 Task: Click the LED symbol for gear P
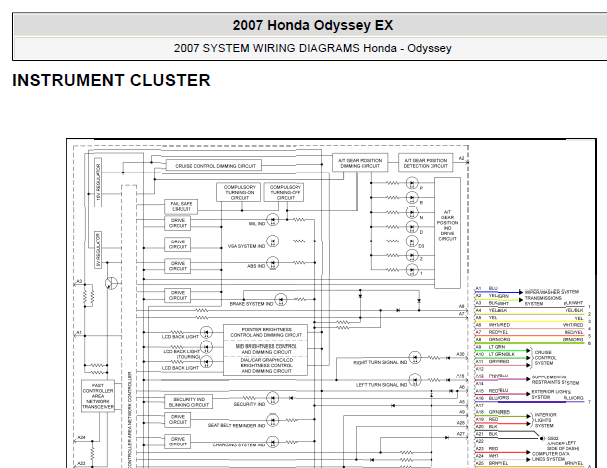(412, 183)
